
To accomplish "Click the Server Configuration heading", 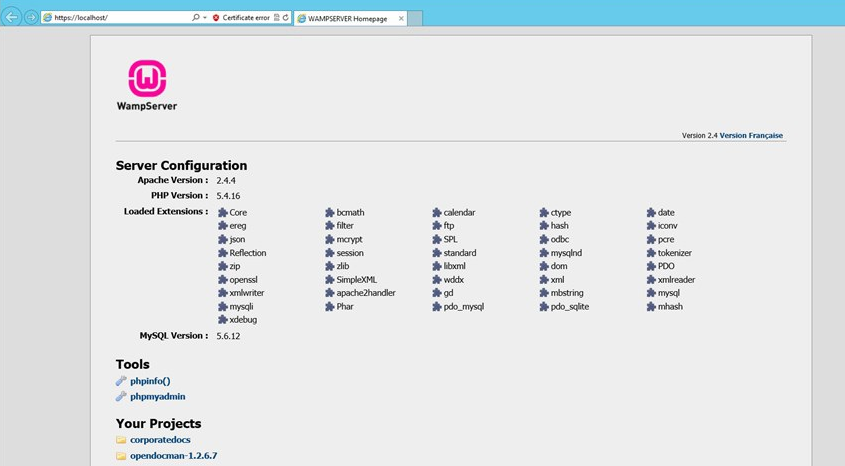I will pos(181,165).
